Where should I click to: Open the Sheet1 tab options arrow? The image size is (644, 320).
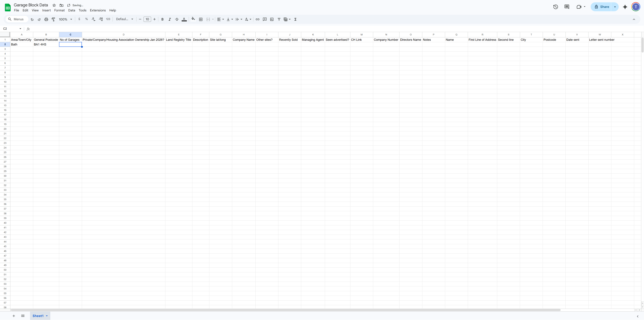tap(47, 316)
